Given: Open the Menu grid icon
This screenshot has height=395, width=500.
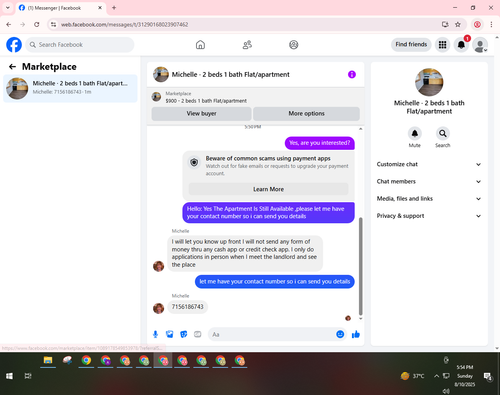Looking at the screenshot, I should tap(442, 45).
